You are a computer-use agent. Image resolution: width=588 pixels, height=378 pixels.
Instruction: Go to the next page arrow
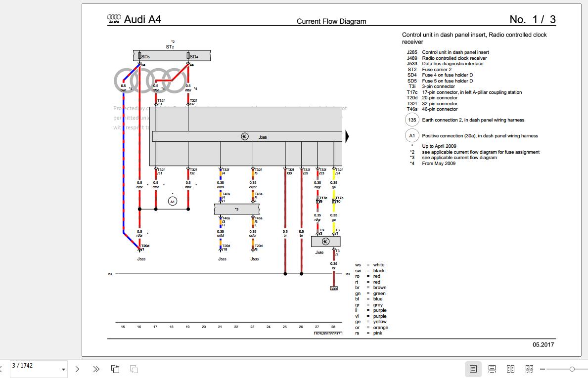pyautogui.click(x=77, y=369)
